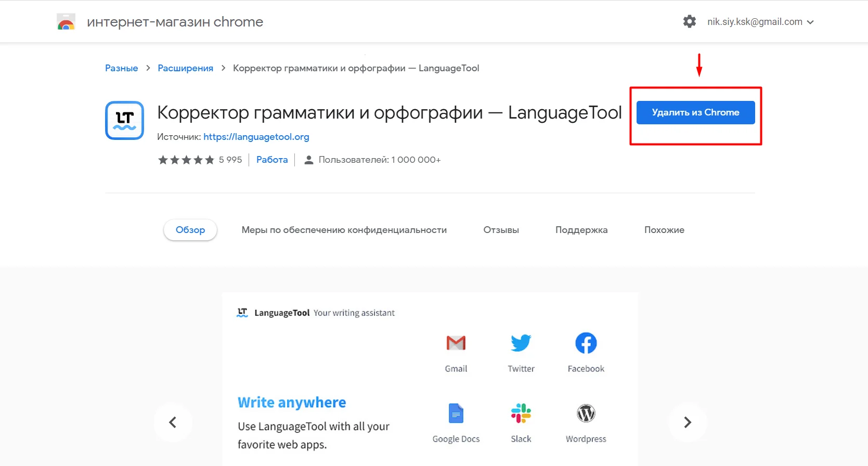Click the Facebook icon in preview
The width and height of the screenshot is (868, 466).
(586, 343)
